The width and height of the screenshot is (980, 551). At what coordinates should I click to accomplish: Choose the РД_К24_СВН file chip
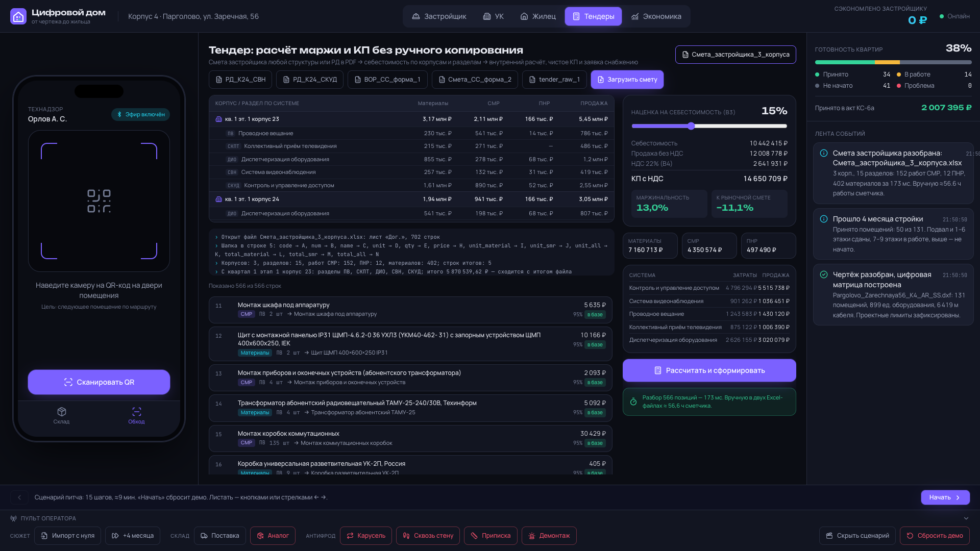(240, 80)
